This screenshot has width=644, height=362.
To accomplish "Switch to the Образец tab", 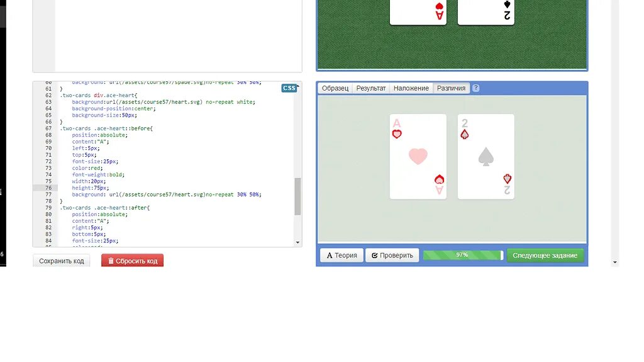I will 335,88.
